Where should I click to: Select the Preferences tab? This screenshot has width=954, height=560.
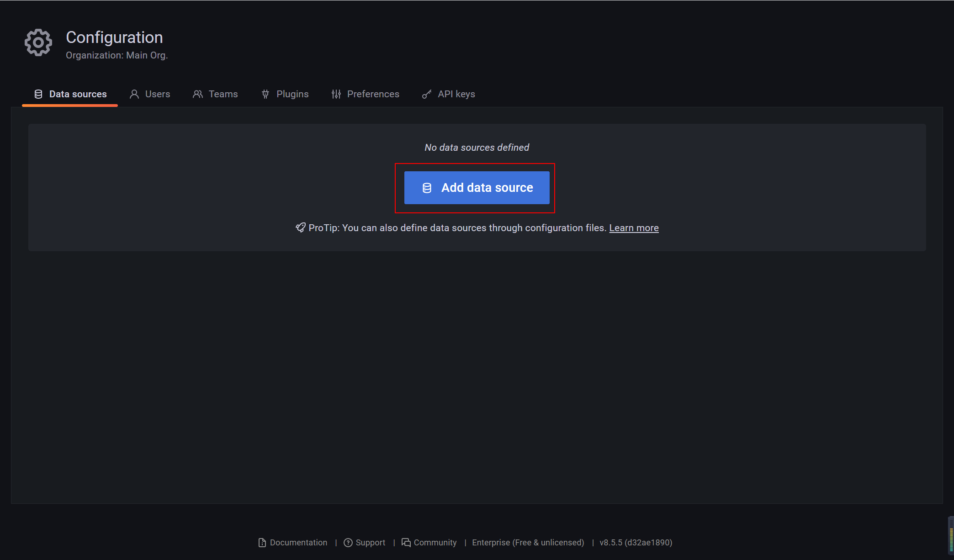click(x=365, y=94)
